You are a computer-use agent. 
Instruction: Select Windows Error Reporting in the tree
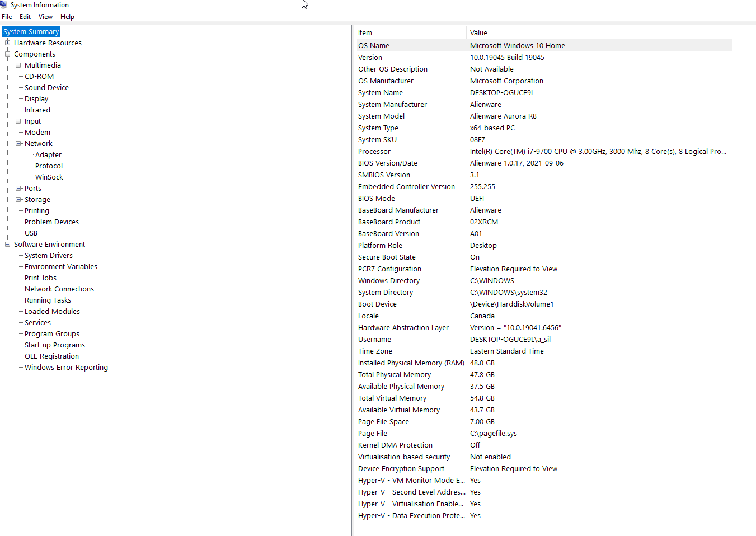tap(66, 368)
